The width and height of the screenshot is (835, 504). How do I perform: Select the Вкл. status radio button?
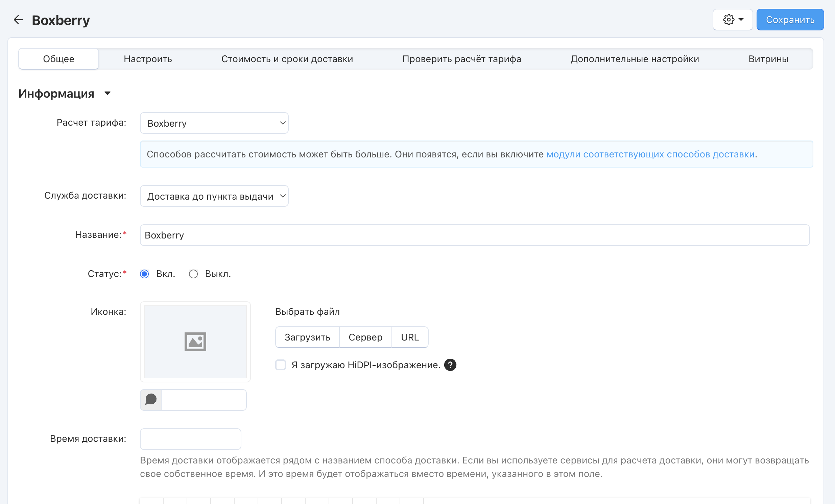point(145,274)
